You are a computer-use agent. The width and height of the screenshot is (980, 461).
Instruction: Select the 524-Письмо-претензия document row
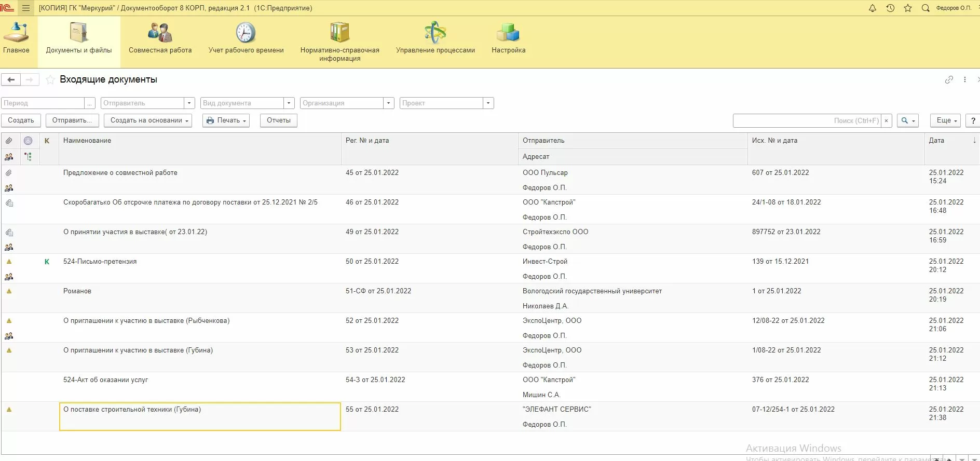click(x=100, y=262)
